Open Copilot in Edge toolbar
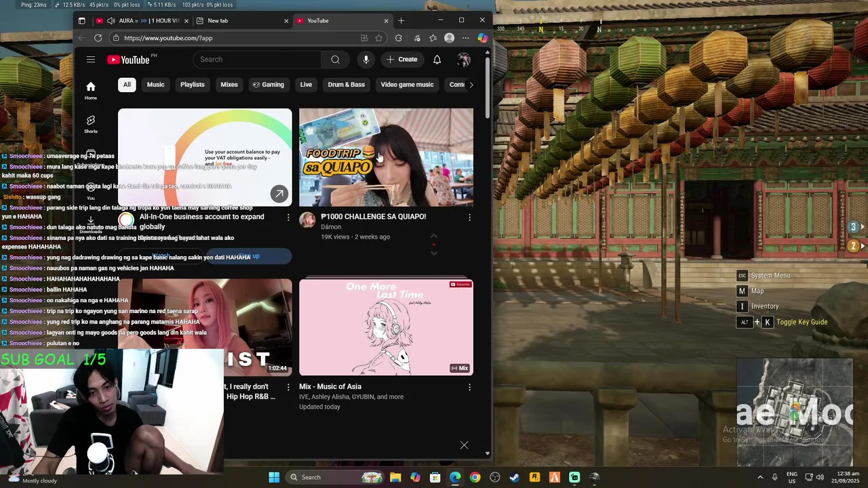The height and width of the screenshot is (488, 868). (x=483, y=38)
